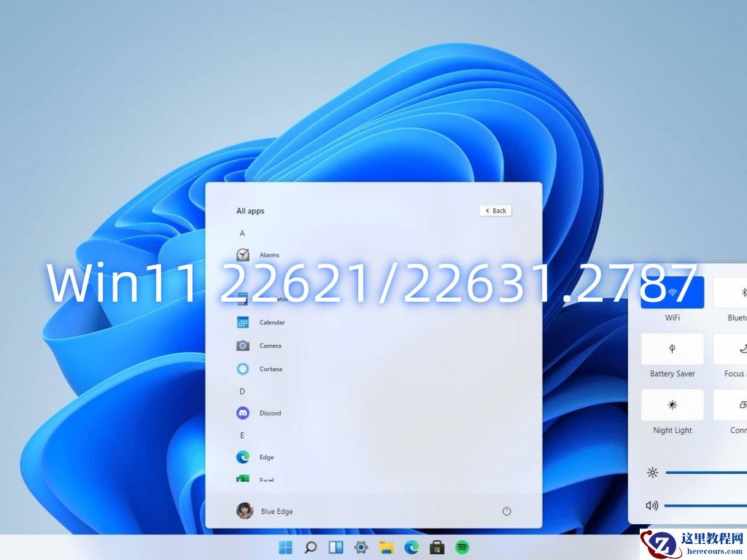This screenshot has width=747, height=560.
Task: Open Task View from the taskbar
Action: coord(335,546)
